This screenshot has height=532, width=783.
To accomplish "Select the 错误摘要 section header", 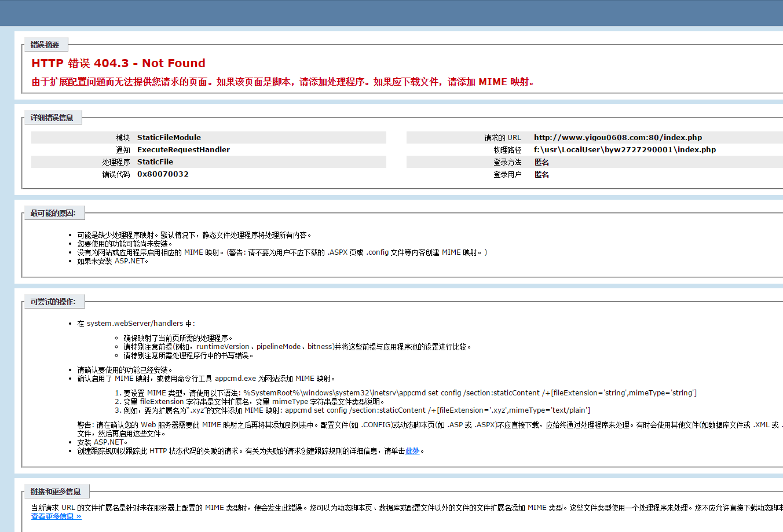I will point(44,43).
